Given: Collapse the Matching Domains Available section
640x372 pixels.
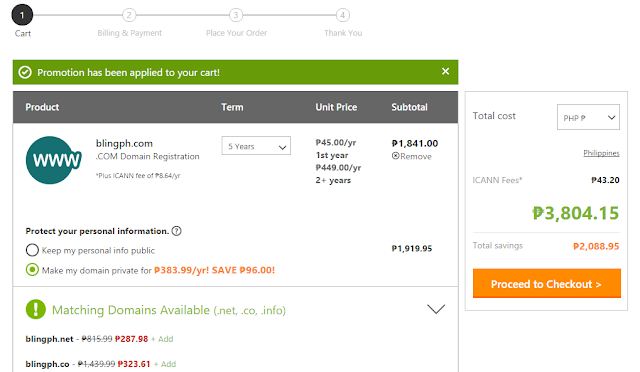Looking at the screenshot, I should pyautogui.click(x=436, y=309).
